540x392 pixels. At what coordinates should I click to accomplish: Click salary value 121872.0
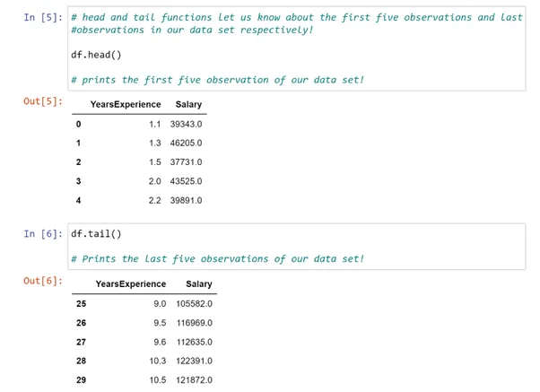coord(195,380)
